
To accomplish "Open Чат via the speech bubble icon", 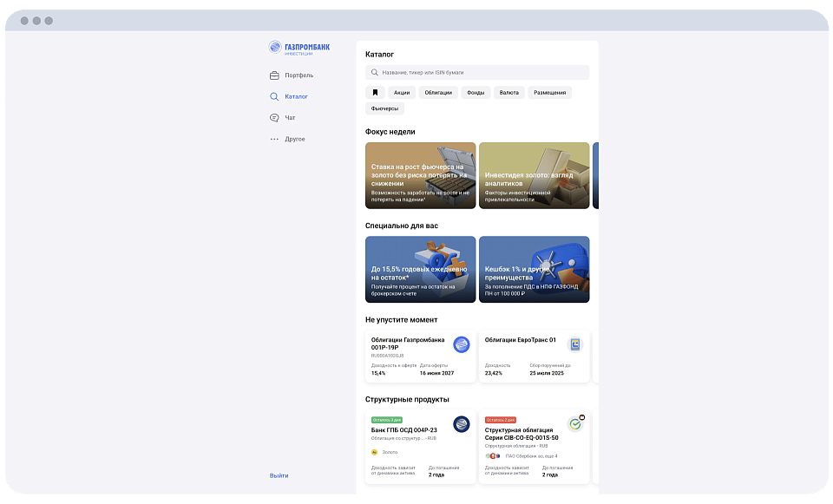I will tap(274, 118).
